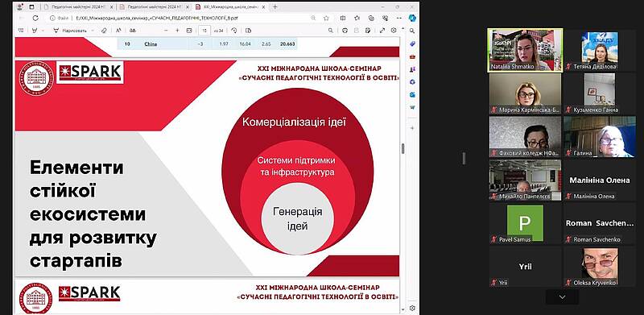Screen dimensions: 644x315
Task: Zoom out with the minus icon
Action: [x=166, y=31]
